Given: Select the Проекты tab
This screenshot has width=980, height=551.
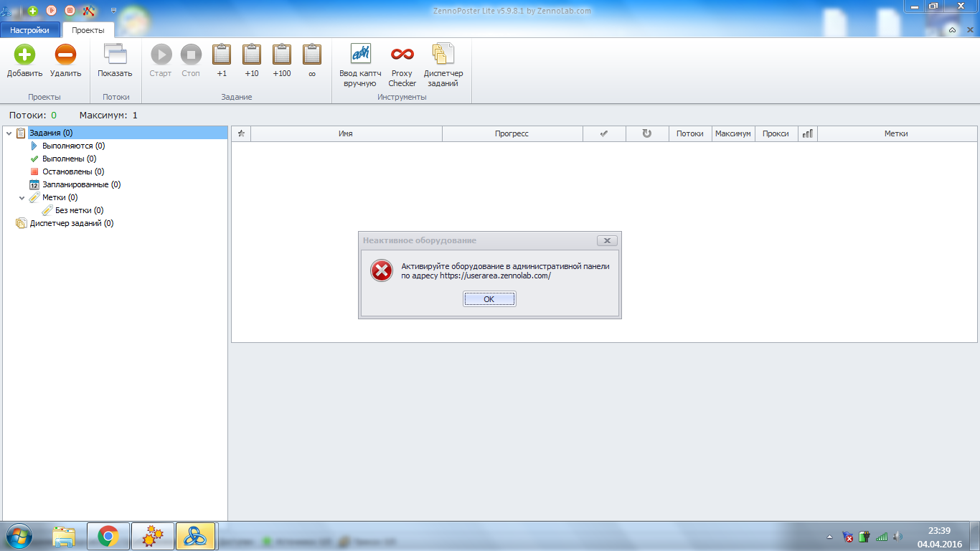Looking at the screenshot, I should pos(88,30).
